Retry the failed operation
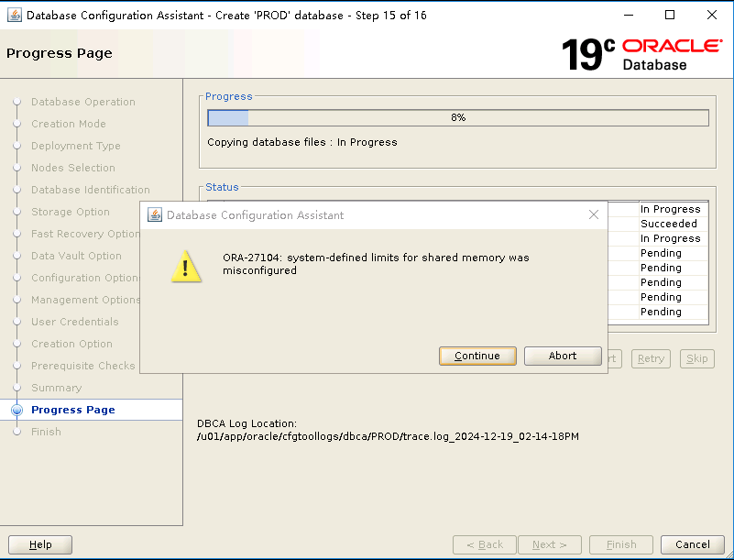734x560 pixels. [651, 358]
